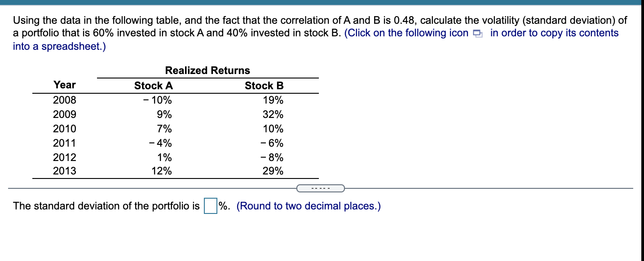Select the 29% return value for 2013
The width and height of the screenshot is (644, 261).
click(274, 171)
